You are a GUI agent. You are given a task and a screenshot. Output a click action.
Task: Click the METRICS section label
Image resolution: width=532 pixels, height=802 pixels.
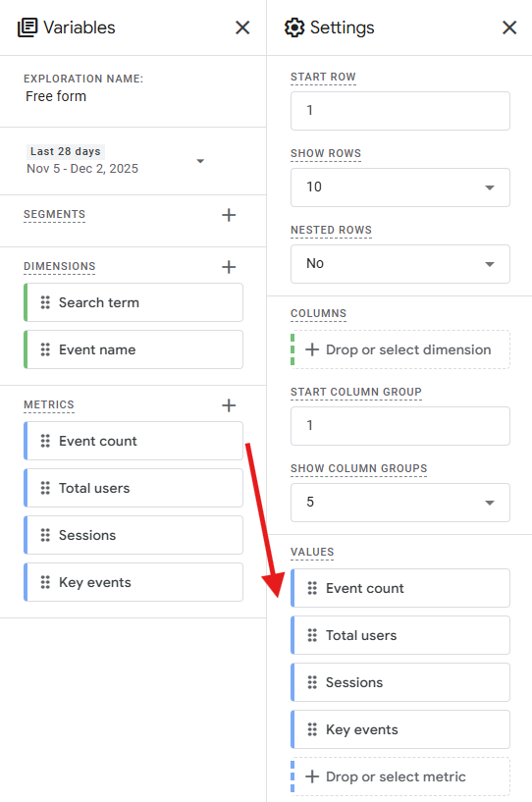point(49,404)
